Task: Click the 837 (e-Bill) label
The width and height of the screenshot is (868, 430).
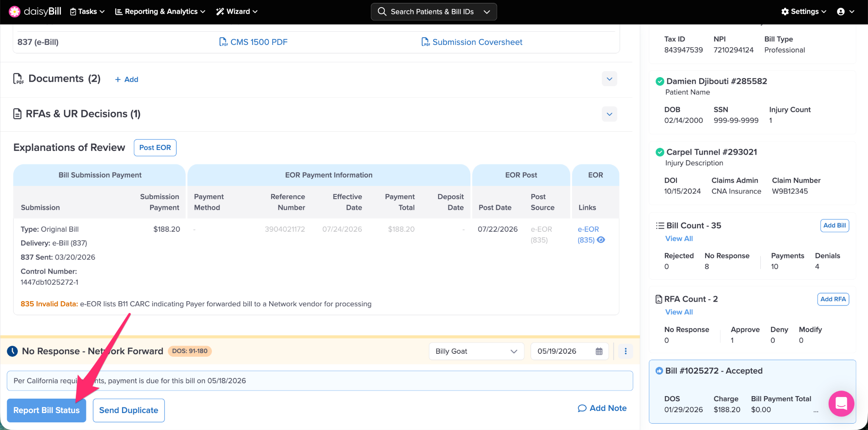Action: 38,42
